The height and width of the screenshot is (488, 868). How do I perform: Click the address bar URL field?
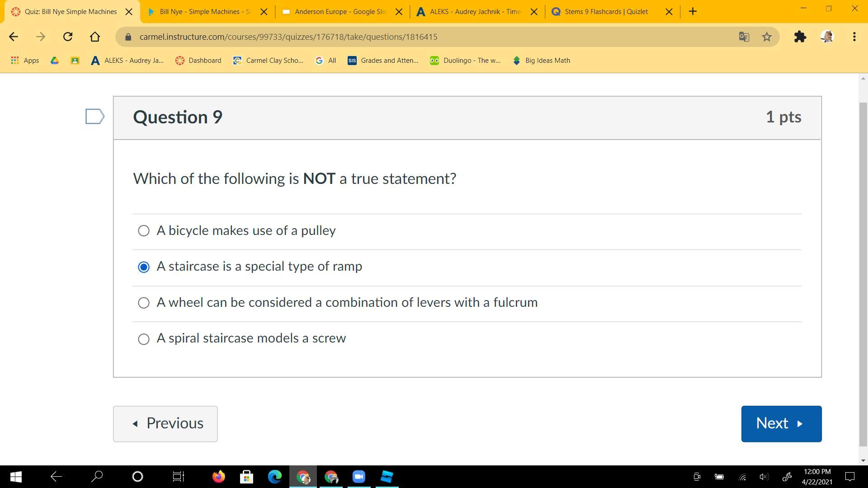coord(407,37)
